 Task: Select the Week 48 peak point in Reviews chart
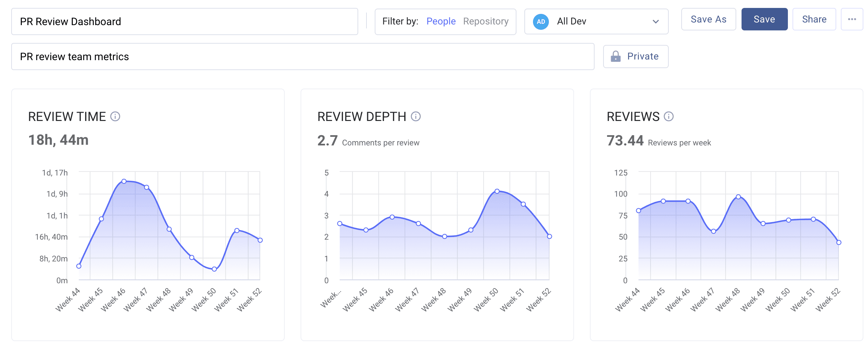tap(738, 197)
